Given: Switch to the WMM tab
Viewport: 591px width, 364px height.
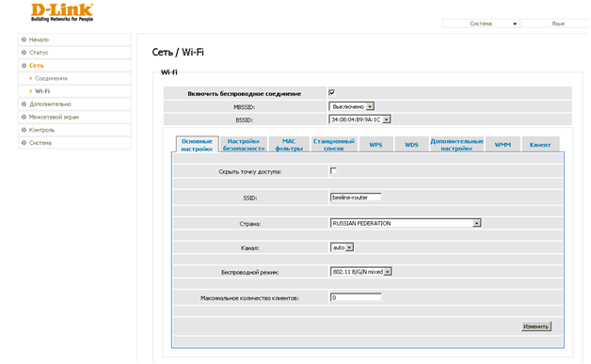Looking at the screenshot, I should pos(503,145).
